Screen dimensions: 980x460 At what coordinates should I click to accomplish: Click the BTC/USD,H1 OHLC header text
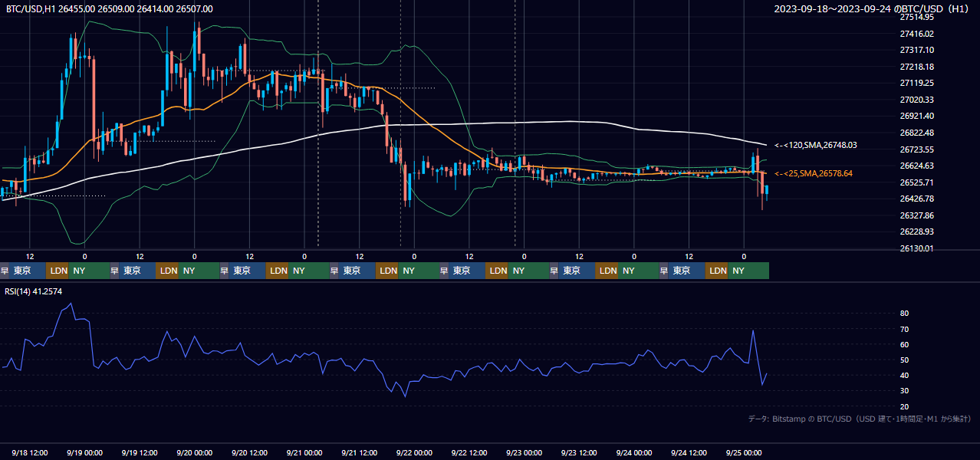coord(110,9)
